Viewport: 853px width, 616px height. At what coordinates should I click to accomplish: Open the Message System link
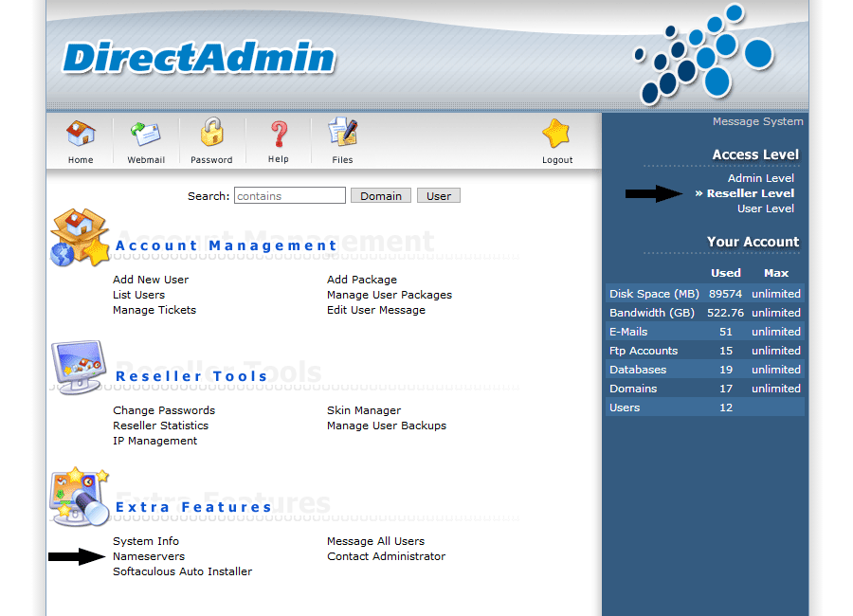point(758,121)
